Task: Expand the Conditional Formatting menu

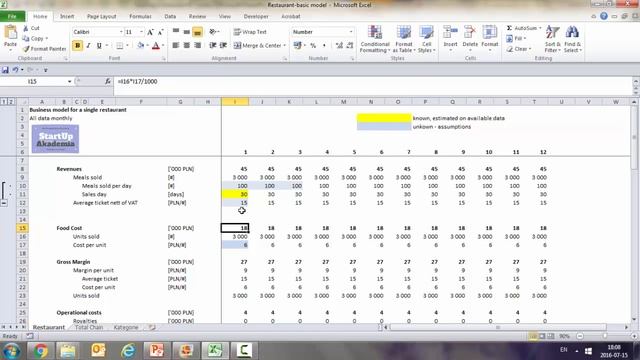Action: tap(375, 39)
